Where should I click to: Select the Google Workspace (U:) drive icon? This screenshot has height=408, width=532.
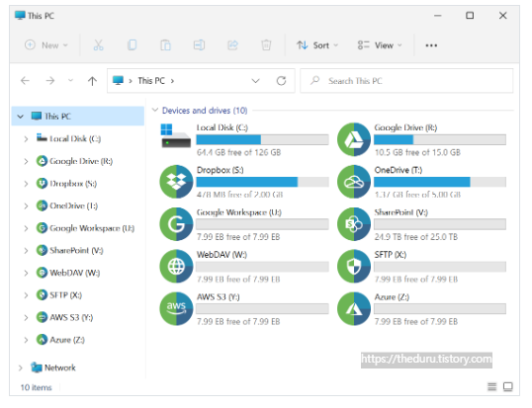pos(176,224)
